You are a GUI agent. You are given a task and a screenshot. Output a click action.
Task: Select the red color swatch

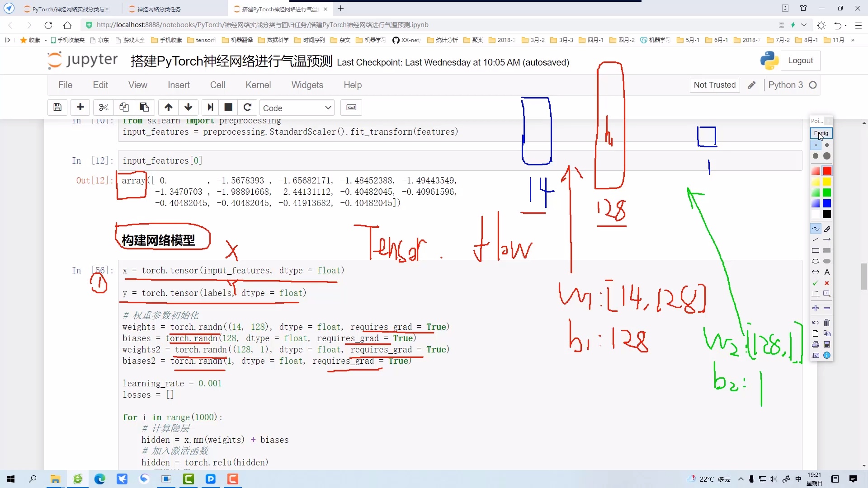pos(827,171)
